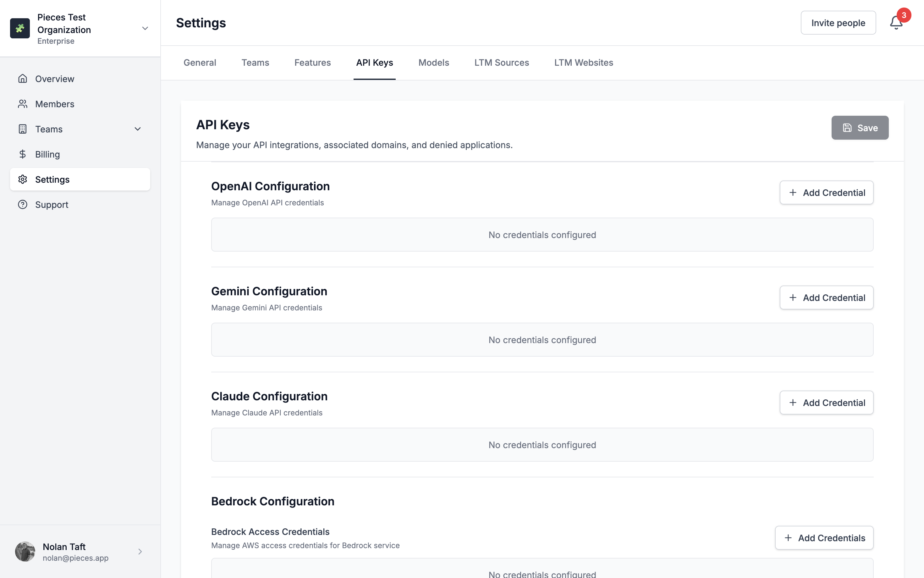This screenshot has height=578, width=924.
Task: Click the Support question mark icon
Action: 23,204
